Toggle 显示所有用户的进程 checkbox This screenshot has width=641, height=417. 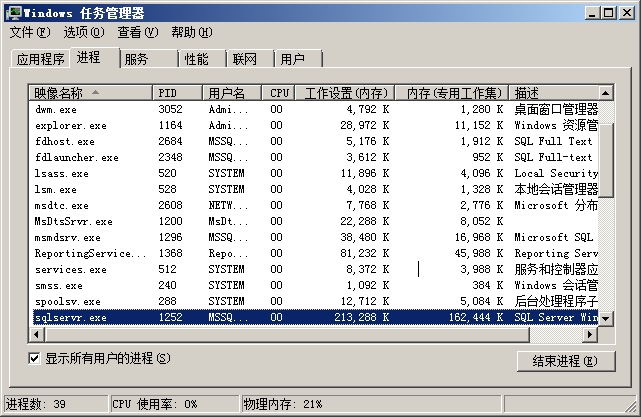[x=34, y=359]
